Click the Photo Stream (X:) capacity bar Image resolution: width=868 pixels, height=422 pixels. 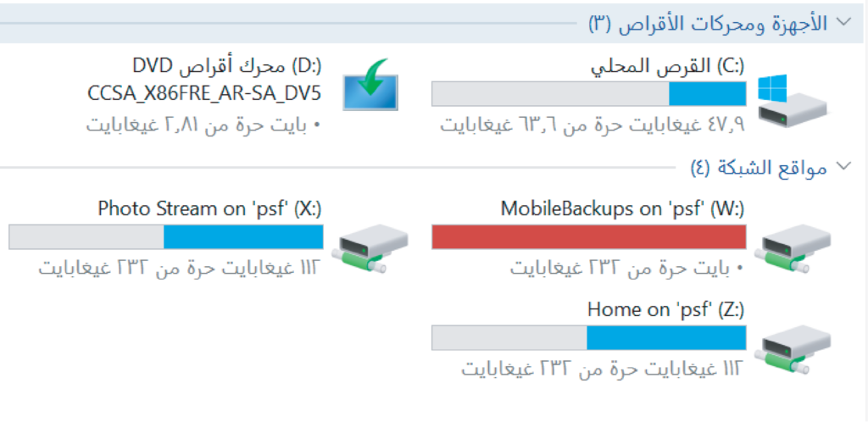pos(166,236)
